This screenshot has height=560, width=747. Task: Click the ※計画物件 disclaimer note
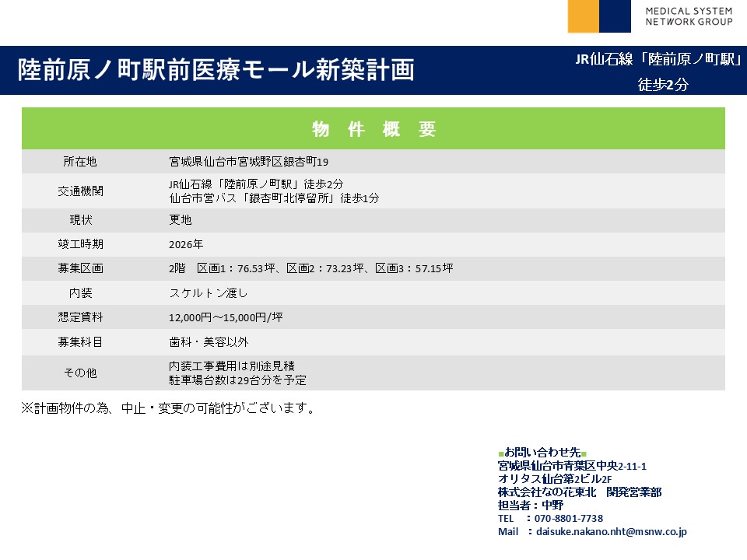click(x=167, y=408)
